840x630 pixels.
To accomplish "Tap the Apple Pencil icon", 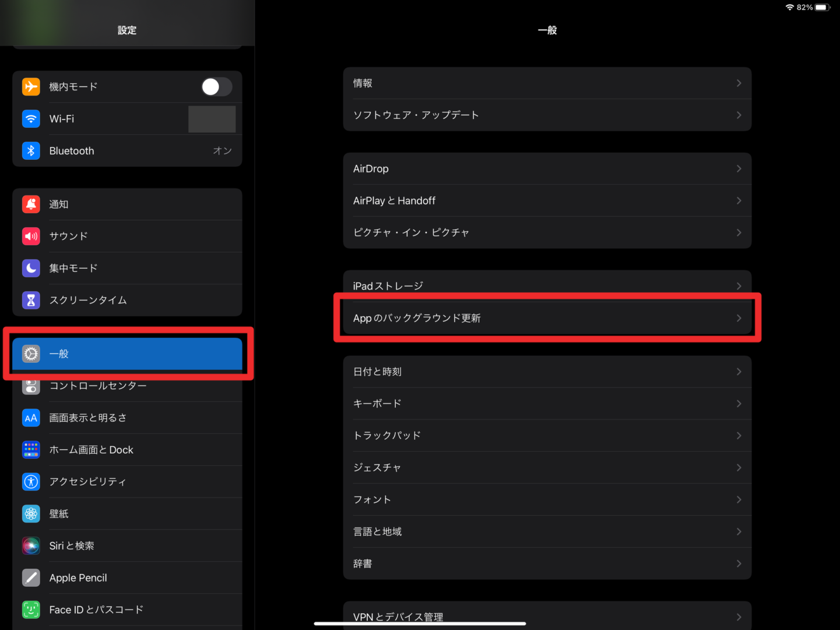I will [31, 577].
